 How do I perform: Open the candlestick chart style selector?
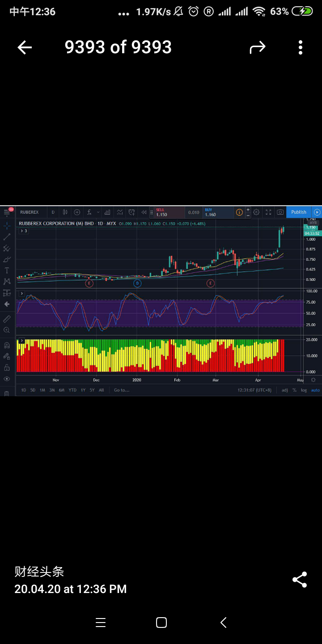tap(65, 212)
